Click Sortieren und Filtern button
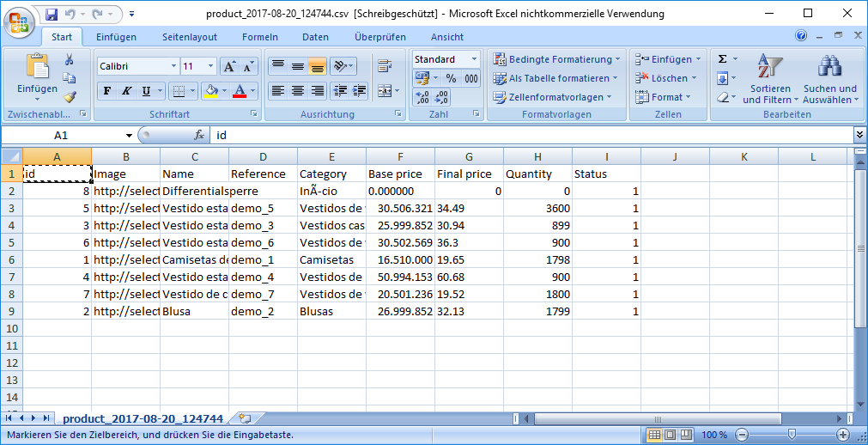 point(771,79)
